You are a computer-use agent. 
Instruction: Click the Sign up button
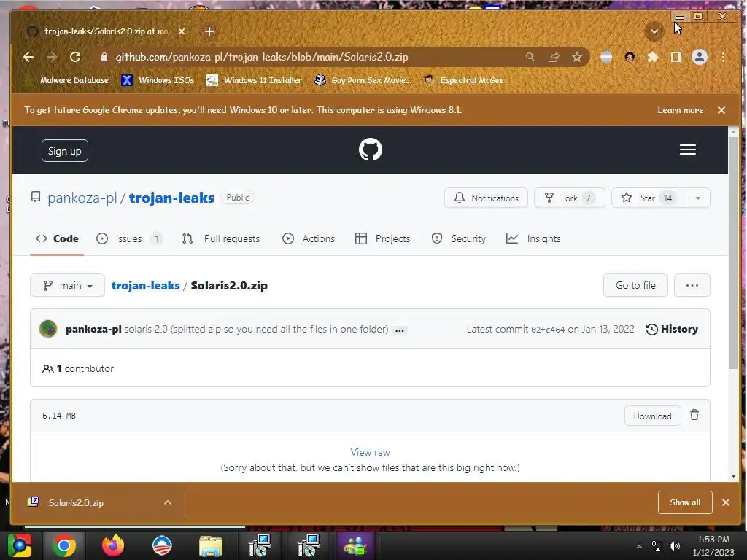tap(65, 151)
